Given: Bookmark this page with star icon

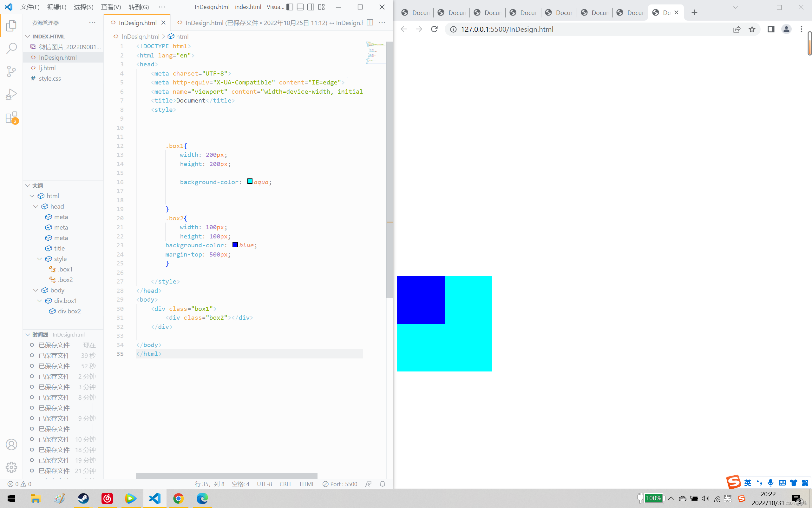Looking at the screenshot, I should (752, 29).
